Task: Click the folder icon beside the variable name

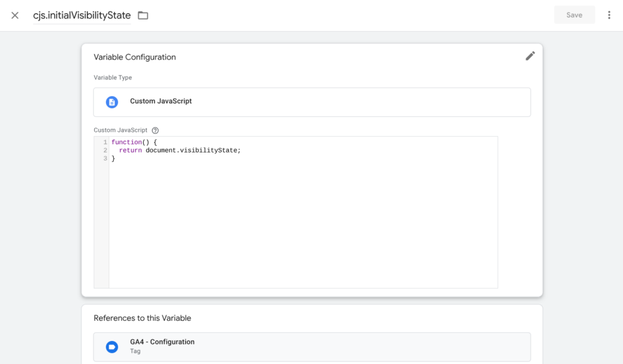Action: (143, 15)
